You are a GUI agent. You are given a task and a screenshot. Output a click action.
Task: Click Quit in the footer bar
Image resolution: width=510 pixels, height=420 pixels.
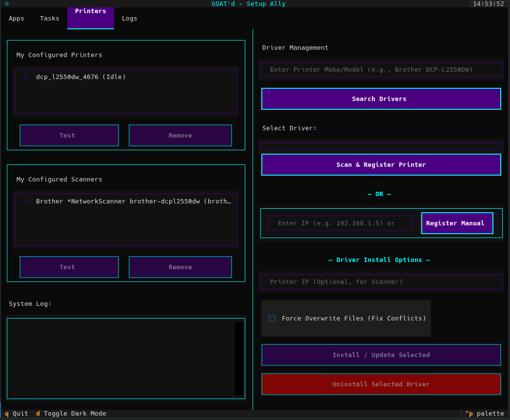(x=16, y=413)
